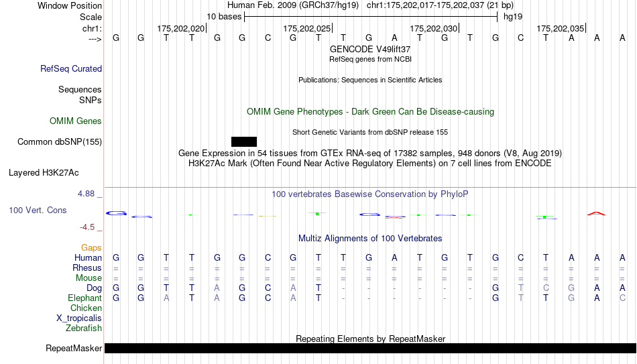Select the RepeatMasker track label

pyautogui.click(x=74, y=348)
